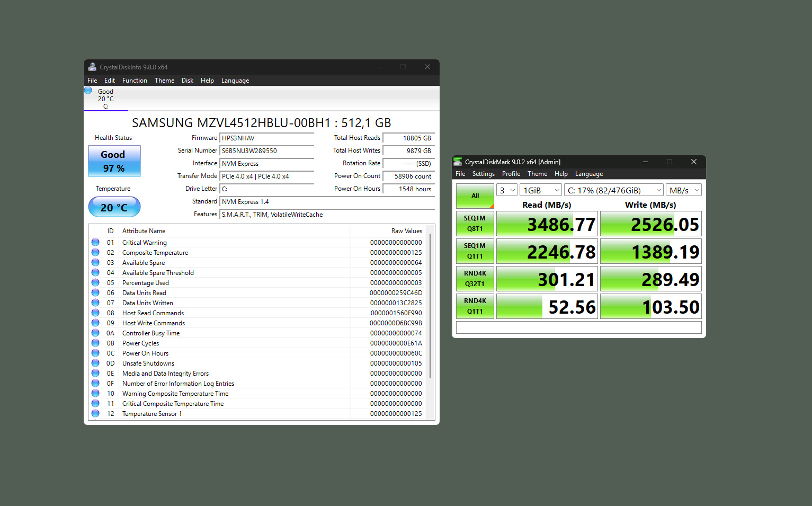
Task: Click the Attribute Name column header
Action: (x=235, y=230)
